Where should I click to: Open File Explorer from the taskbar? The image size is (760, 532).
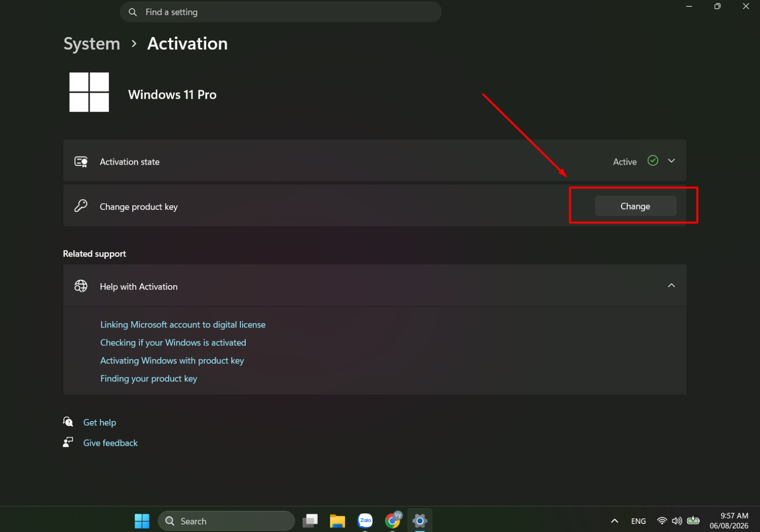click(337, 521)
